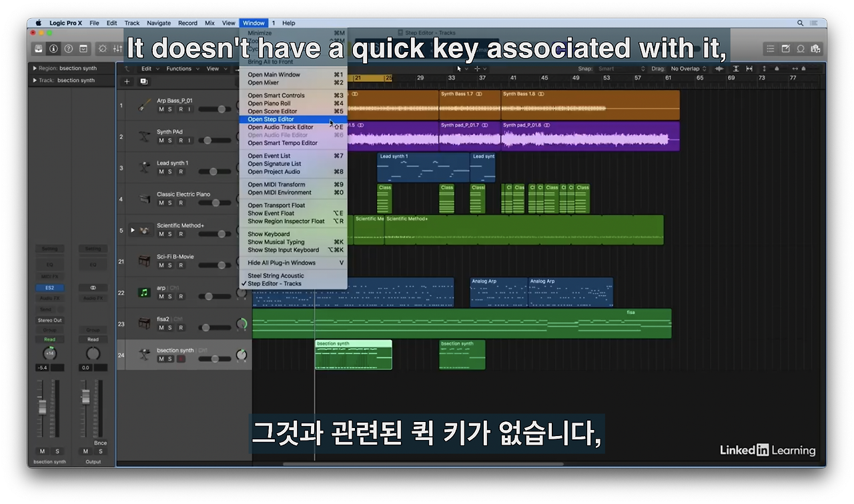Solo the Output channel strip
The image size is (854, 504).
(x=100, y=451)
